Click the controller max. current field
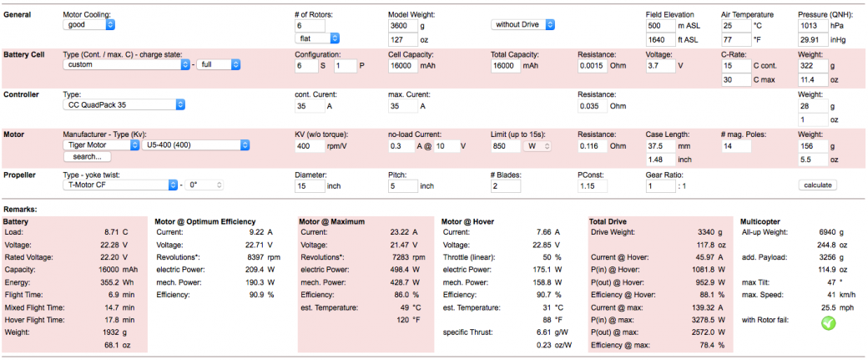868x360 pixels. [x=403, y=106]
